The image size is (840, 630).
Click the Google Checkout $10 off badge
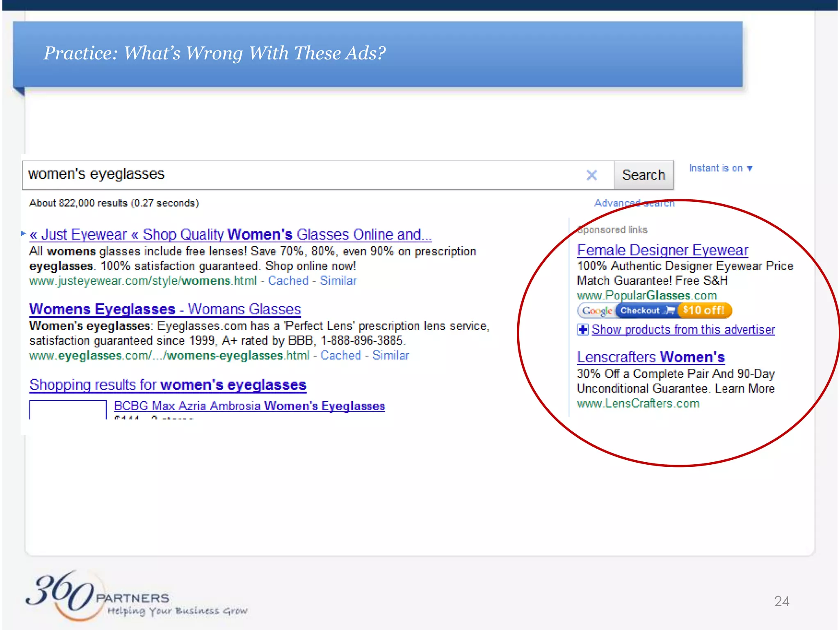coord(655,310)
